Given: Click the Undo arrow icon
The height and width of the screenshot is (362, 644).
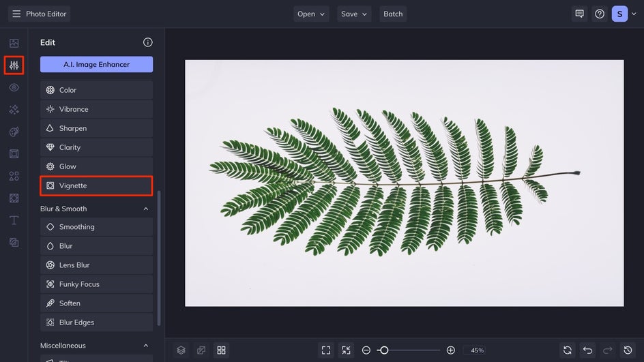Looking at the screenshot, I should click(x=587, y=350).
